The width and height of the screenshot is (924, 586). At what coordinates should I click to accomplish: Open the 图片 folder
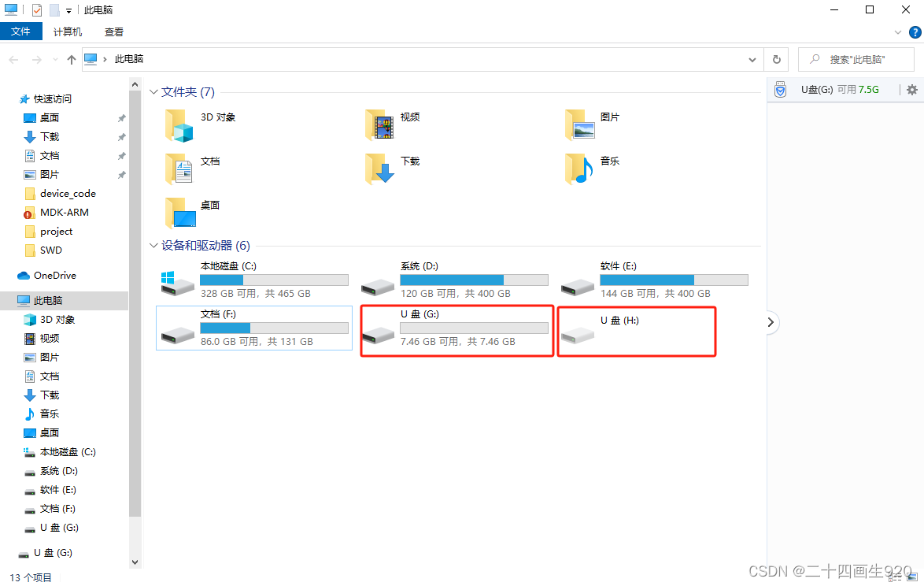[x=578, y=124]
